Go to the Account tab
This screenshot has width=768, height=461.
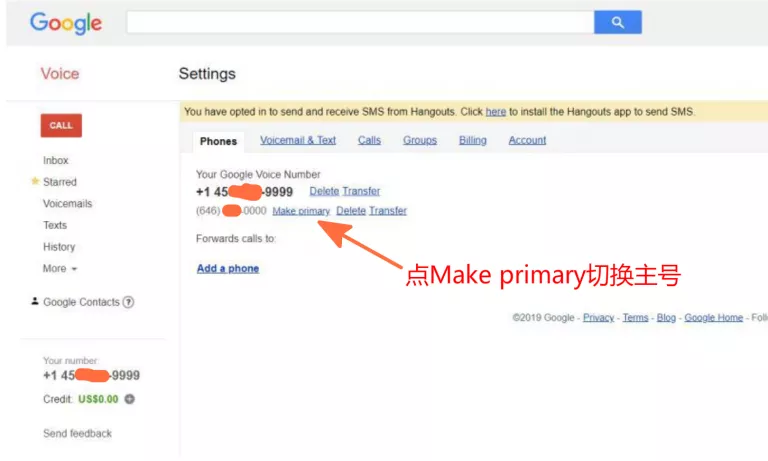(x=527, y=141)
